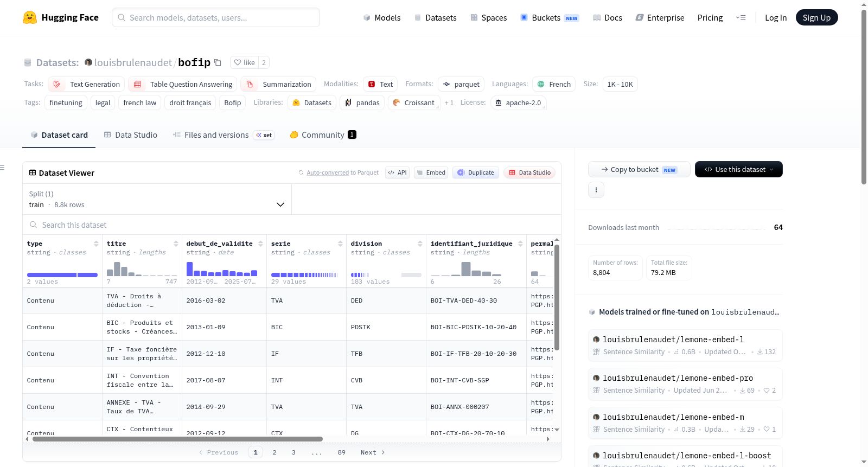Click the Text modality tag
868x467 pixels.
(380, 84)
